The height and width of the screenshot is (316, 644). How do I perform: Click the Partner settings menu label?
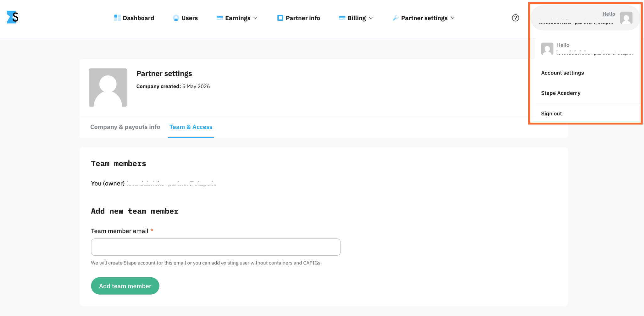tap(424, 18)
